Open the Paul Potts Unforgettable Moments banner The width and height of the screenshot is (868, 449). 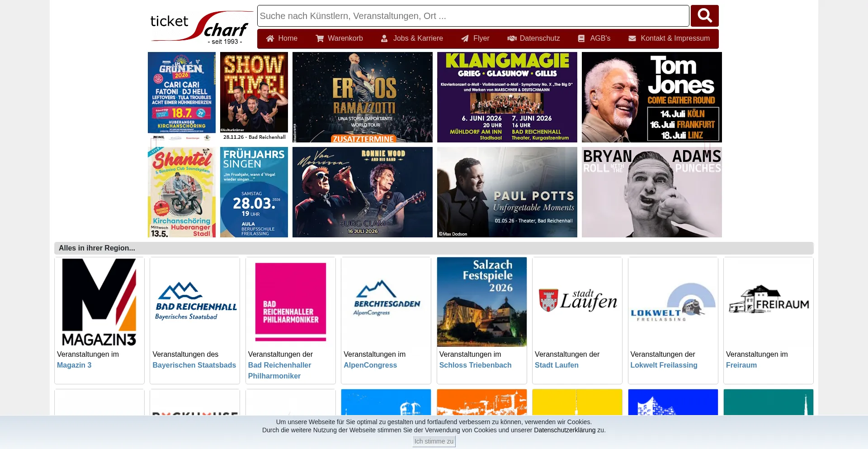[x=507, y=192]
